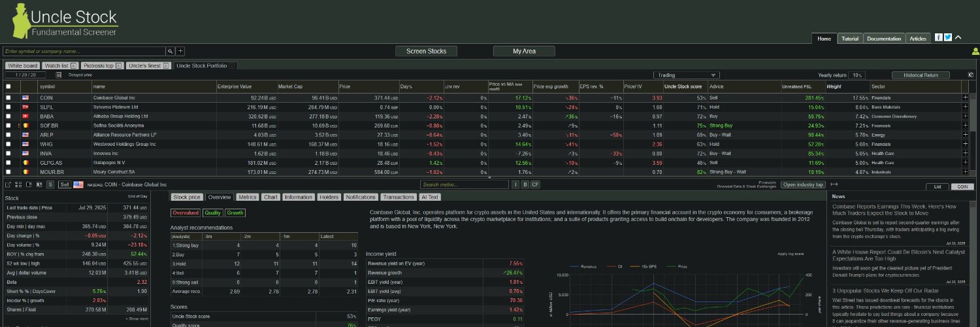Click the Excel export icon in detail toolbar
This screenshot has height=327, width=980.
coord(39,184)
